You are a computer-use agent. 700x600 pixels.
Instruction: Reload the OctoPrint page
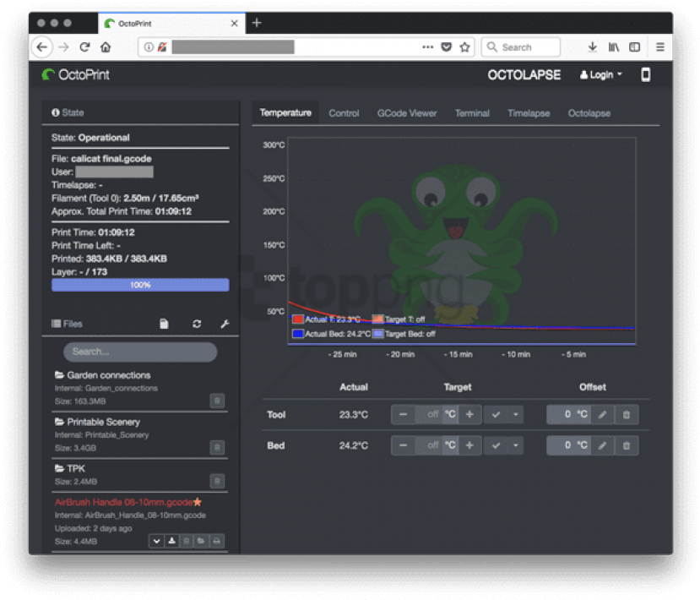point(84,47)
